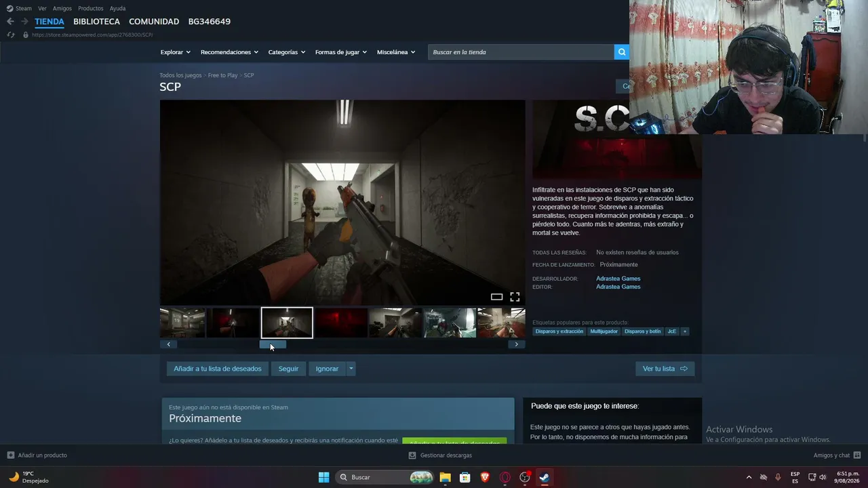Click the thumbnail strip scrollbar handle
Image resolution: width=868 pixels, height=488 pixels.
point(273,344)
